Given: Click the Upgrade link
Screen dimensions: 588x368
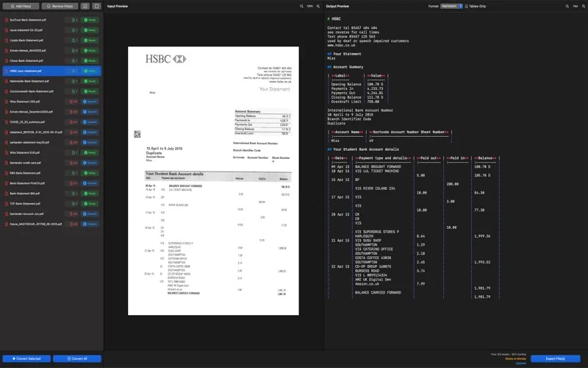Looking at the screenshot, I should 521,363.
